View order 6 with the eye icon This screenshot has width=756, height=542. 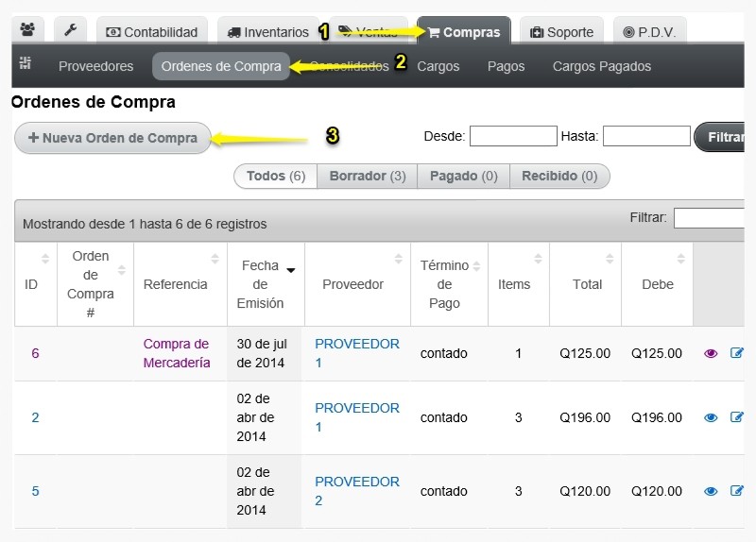(x=711, y=354)
